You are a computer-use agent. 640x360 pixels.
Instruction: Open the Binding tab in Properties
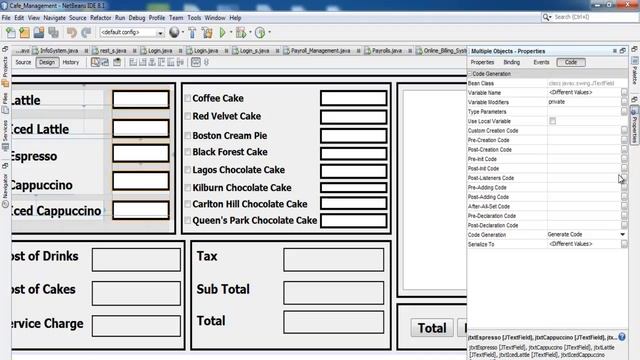[511, 62]
